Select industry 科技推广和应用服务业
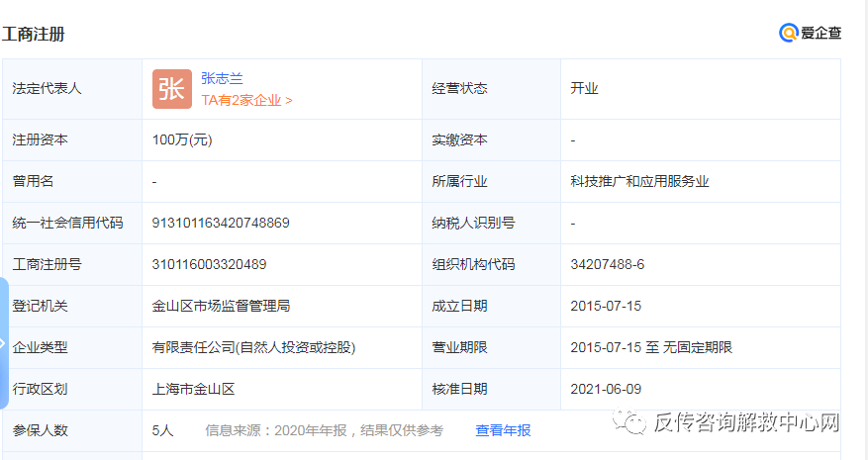 pos(639,182)
